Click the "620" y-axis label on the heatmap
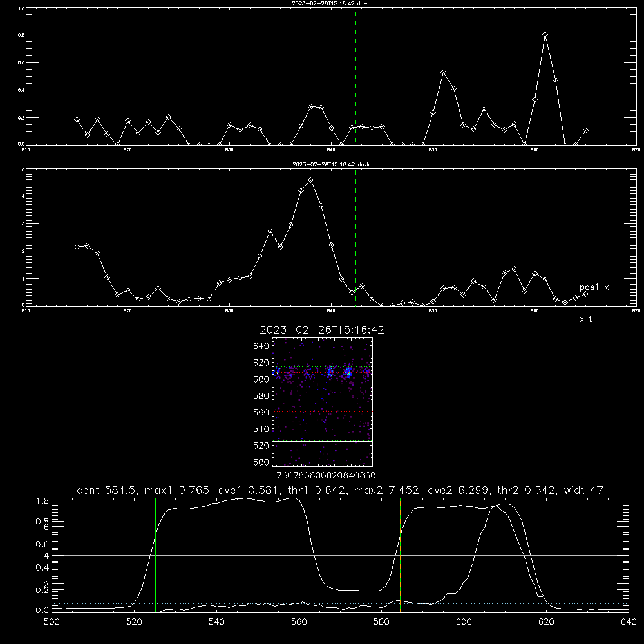This screenshot has height=644, width=644. tap(261, 363)
